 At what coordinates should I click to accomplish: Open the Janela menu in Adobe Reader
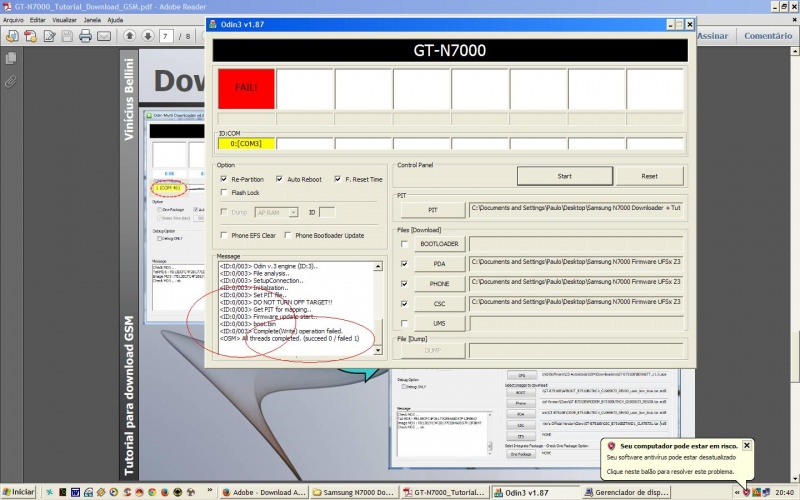click(x=92, y=20)
